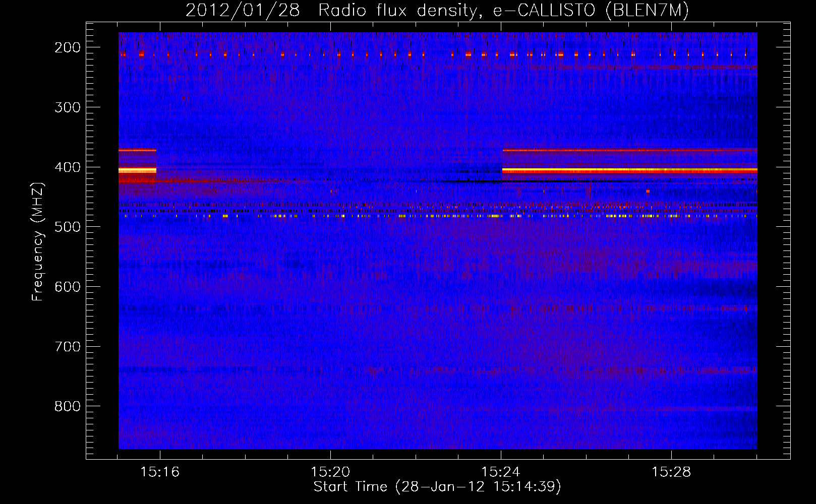Viewport: 816px width, 504px height.
Task: Click the 400 frequency tick label
Action: [68, 167]
